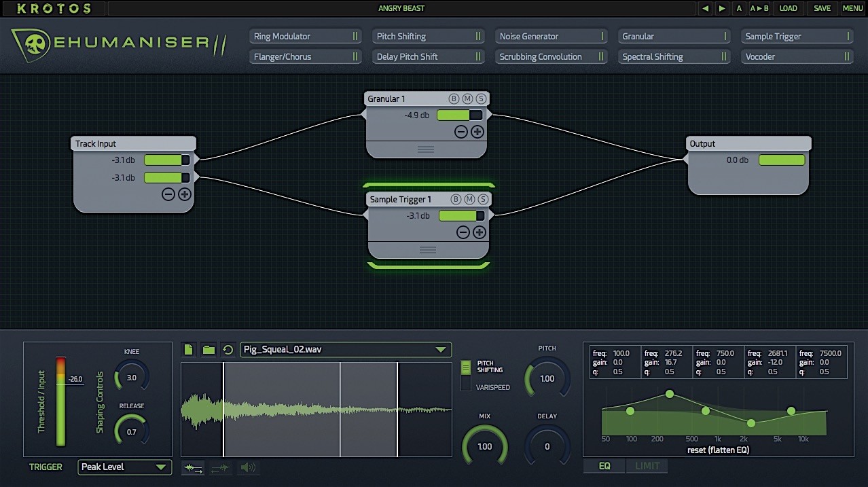
Task: Switch to LIMIT tab
Action: coord(647,466)
